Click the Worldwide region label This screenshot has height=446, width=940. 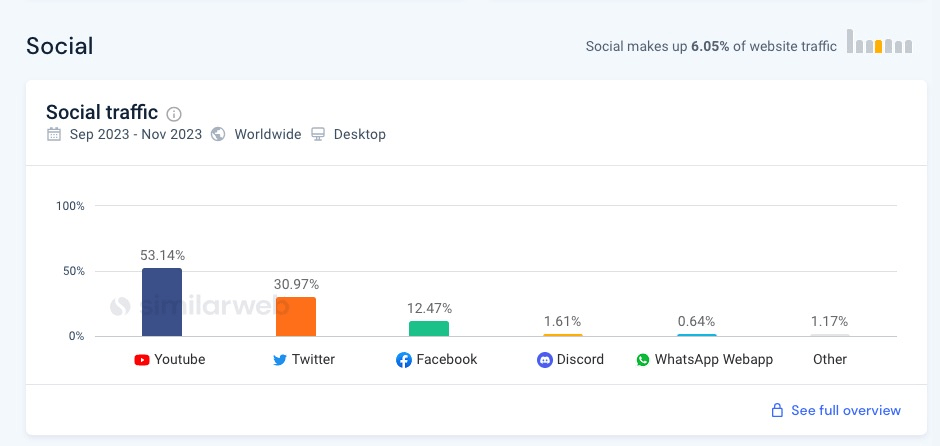267,134
